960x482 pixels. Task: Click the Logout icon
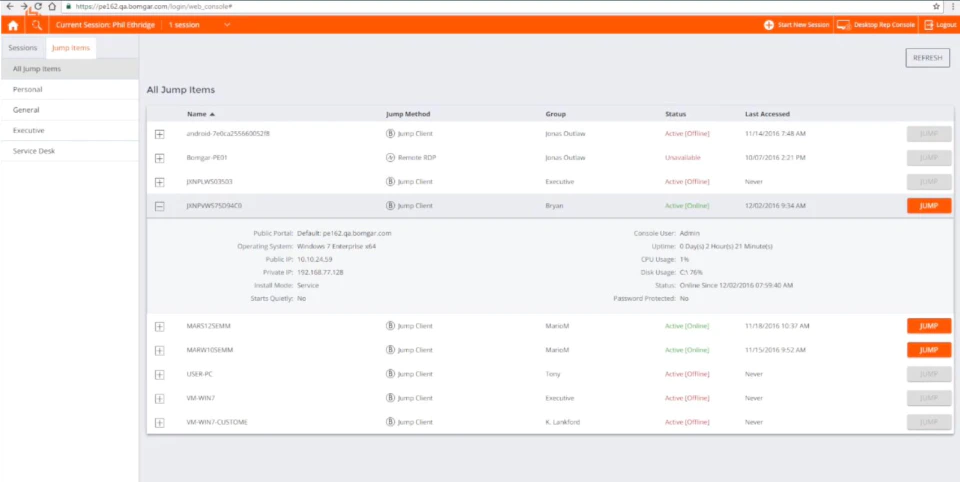coord(929,25)
